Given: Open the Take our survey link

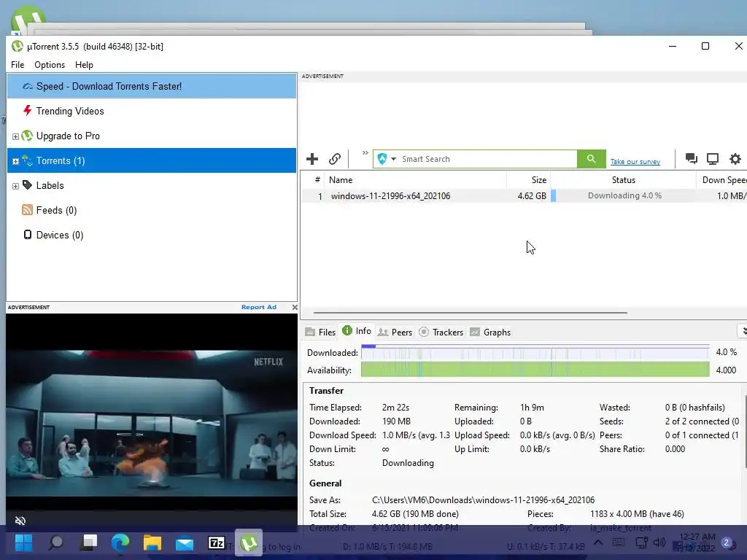Looking at the screenshot, I should tap(635, 162).
